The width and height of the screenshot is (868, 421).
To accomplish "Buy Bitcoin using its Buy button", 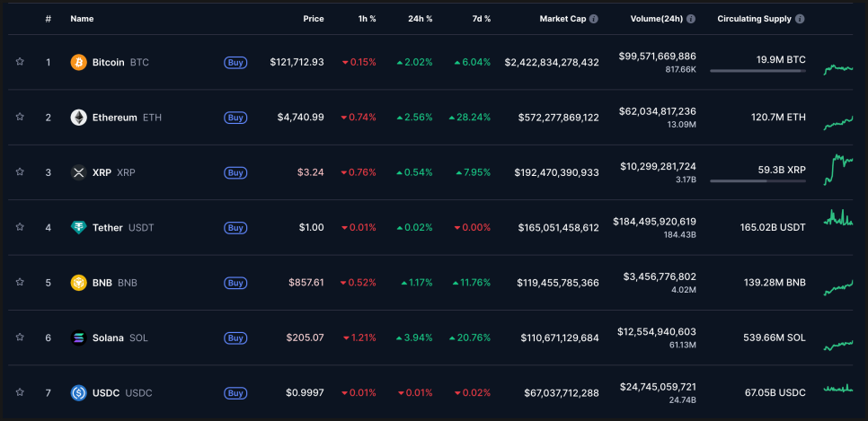I will point(235,63).
